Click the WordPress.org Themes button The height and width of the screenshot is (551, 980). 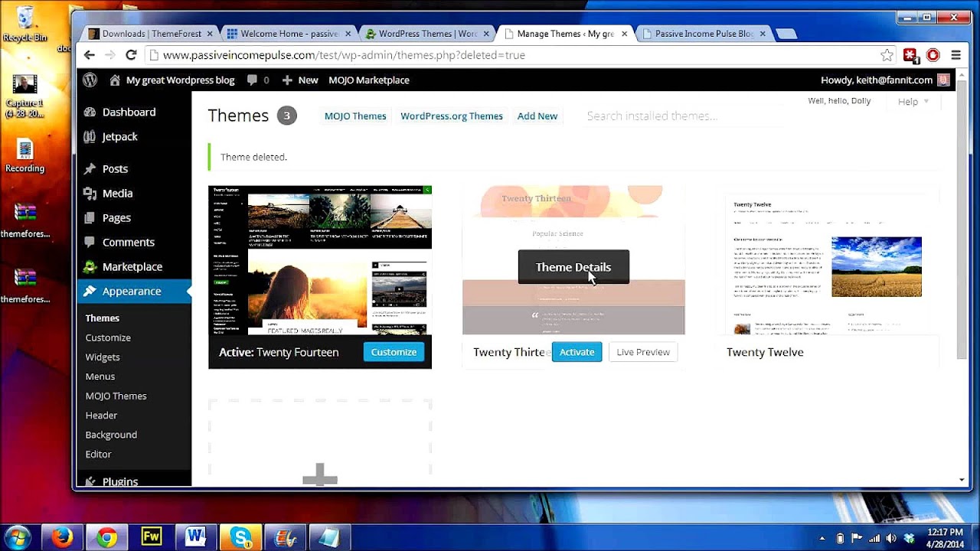tap(452, 116)
